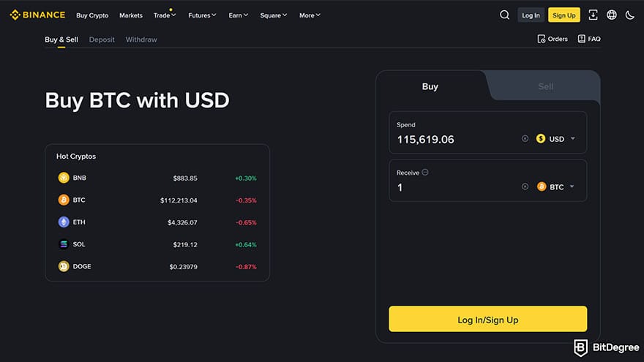Click BNB change +0.30%
Screen dimensions: 644x362
246,178
